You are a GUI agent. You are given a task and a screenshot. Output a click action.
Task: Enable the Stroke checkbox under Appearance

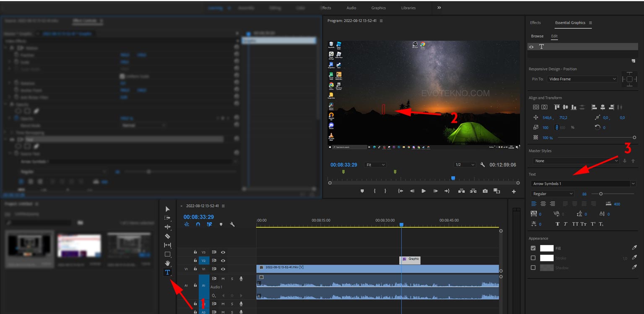533,258
